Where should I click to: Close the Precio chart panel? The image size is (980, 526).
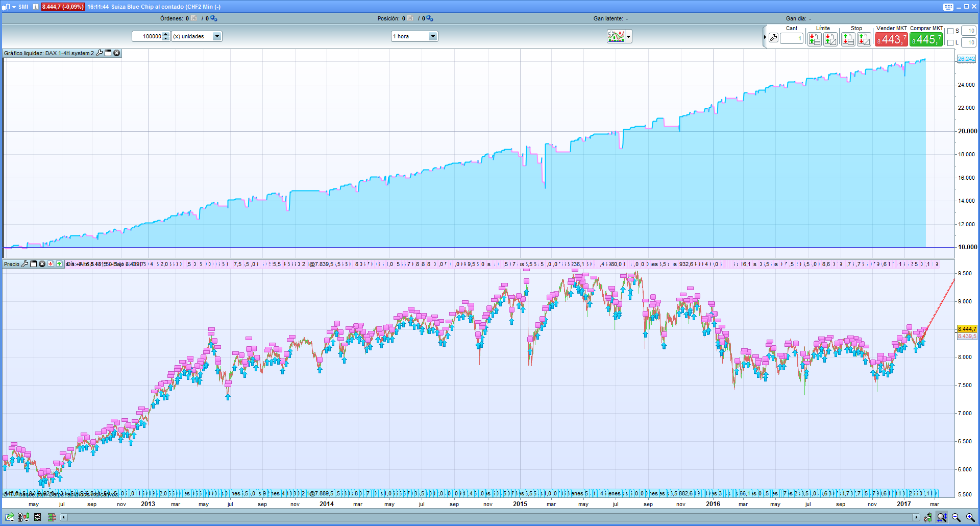coord(42,264)
